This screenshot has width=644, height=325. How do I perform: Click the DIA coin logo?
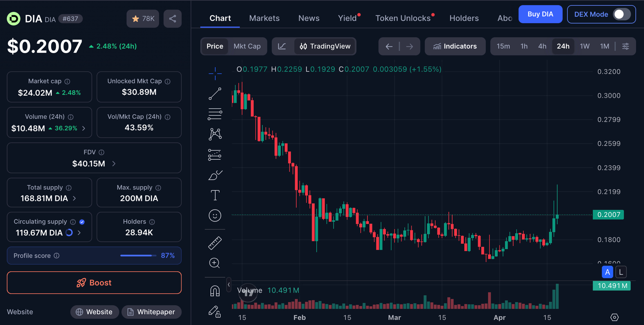point(14,18)
